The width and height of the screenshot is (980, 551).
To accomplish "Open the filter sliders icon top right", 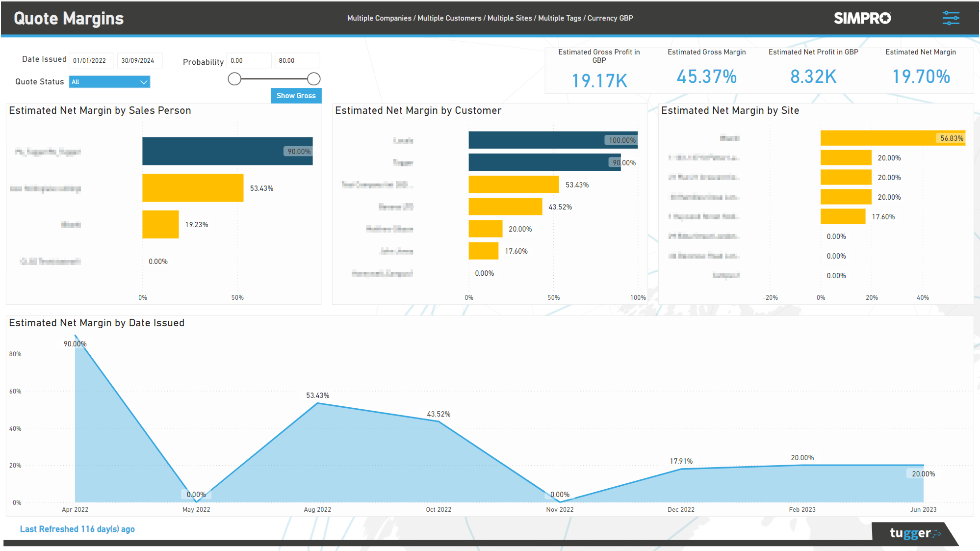I will [951, 18].
